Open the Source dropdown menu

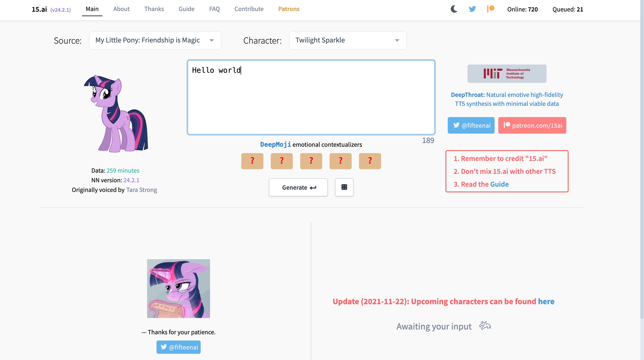pos(155,40)
